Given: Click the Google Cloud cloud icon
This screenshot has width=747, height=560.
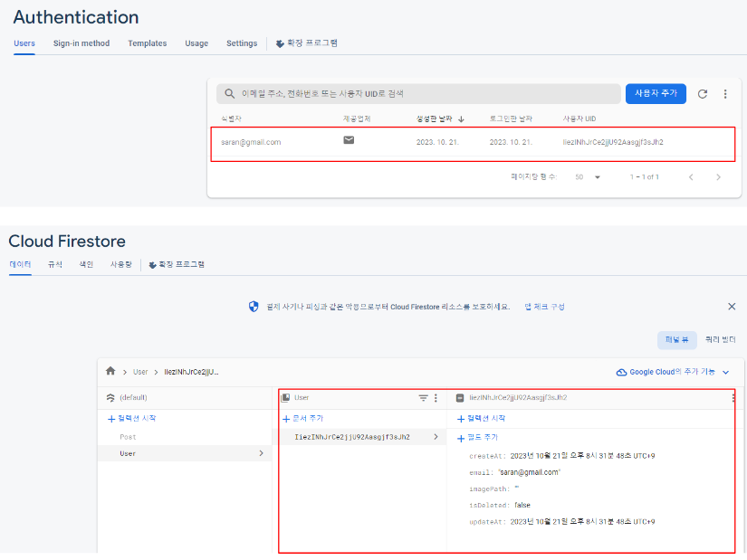Looking at the screenshot, I should click(x=621, y=373).
